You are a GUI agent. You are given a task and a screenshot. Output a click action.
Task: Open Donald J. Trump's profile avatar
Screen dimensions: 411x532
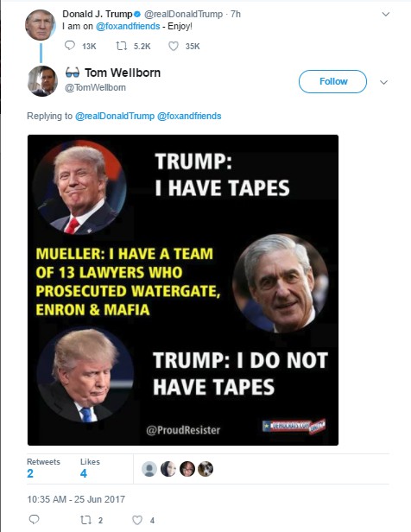click(x=41, y=25)
